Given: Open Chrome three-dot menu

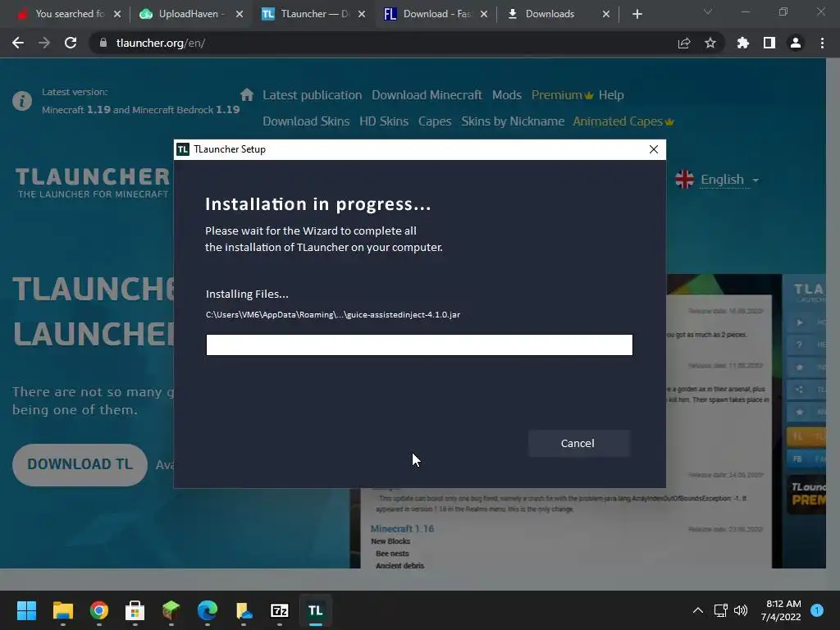Looking at the screenshot, I should (822, 43).
